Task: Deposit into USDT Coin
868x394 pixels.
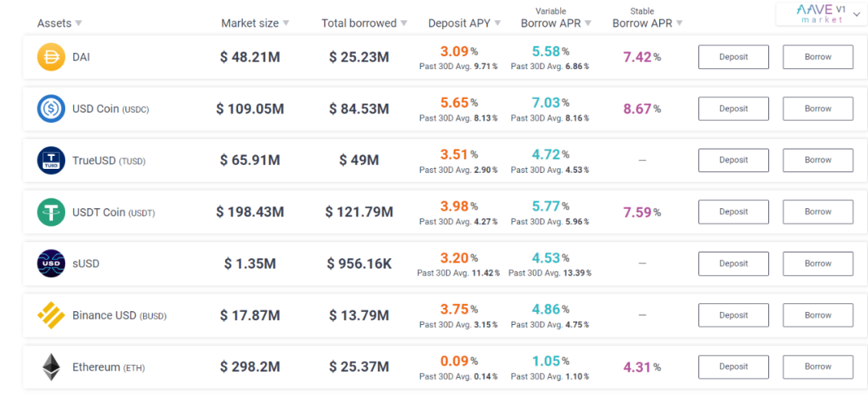Action: point(734,211)
